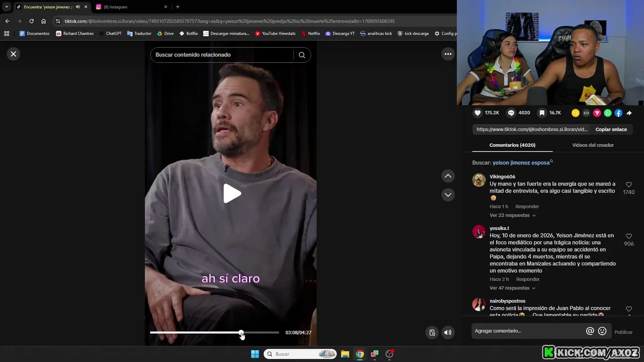Like Vikingo606's comment
The height and width of the screenshot is (362, 644).
click(x=628, y=185)
